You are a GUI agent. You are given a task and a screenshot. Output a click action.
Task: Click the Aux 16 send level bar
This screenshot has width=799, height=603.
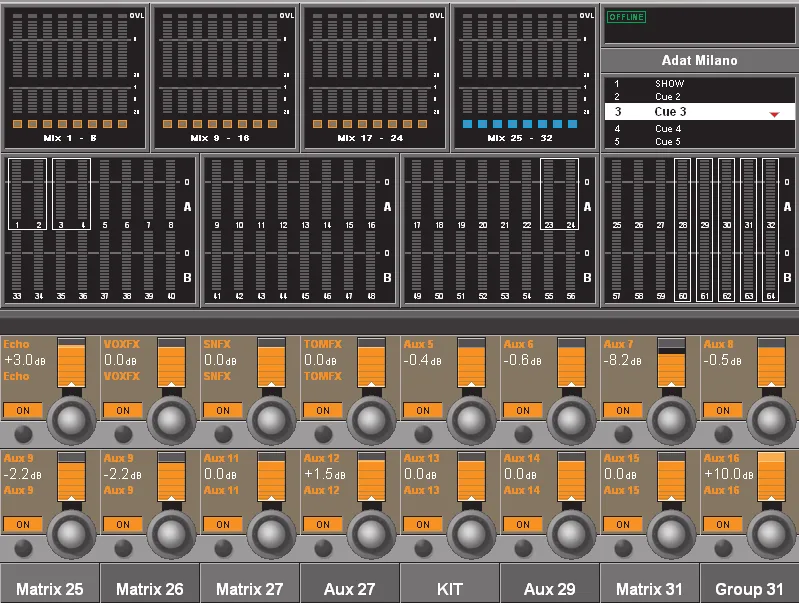(x=770, y=477)
